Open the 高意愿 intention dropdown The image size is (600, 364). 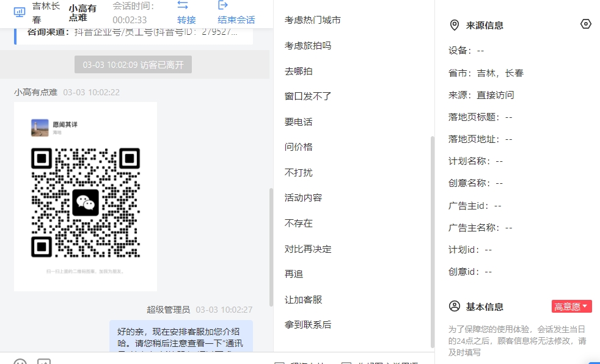[x=572, y=306]
